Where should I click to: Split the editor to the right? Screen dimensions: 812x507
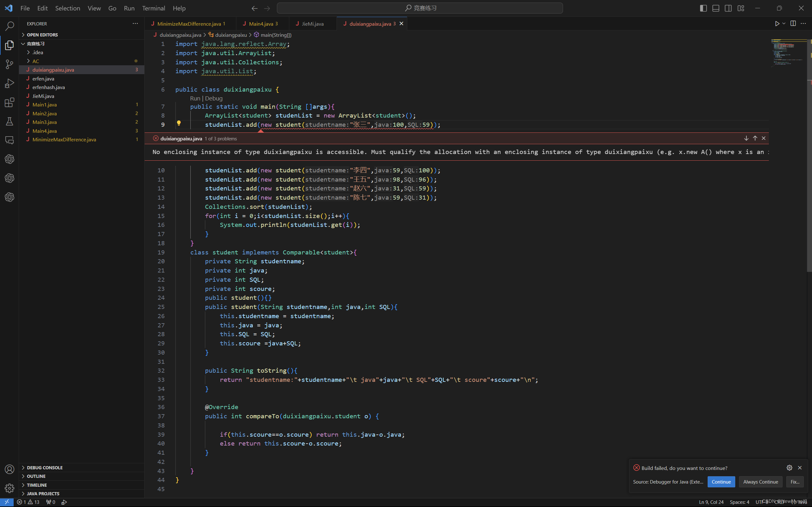[793, 23]
